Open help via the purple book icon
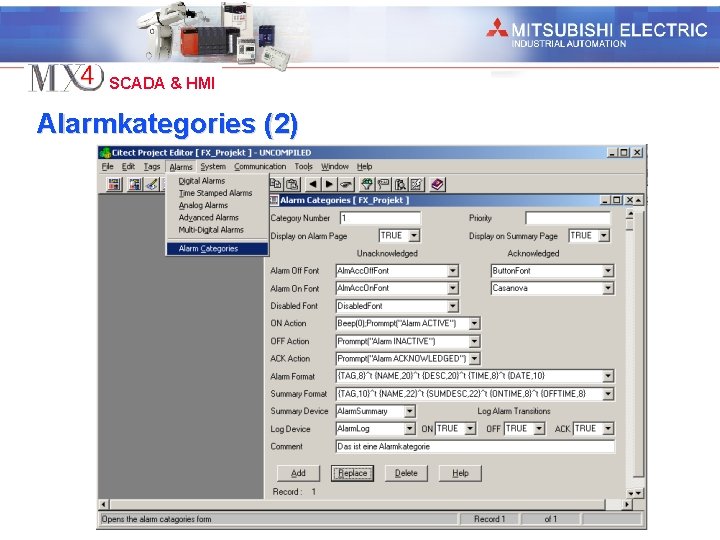The height and width of the screenshot is (540, 720). point(437,184)
